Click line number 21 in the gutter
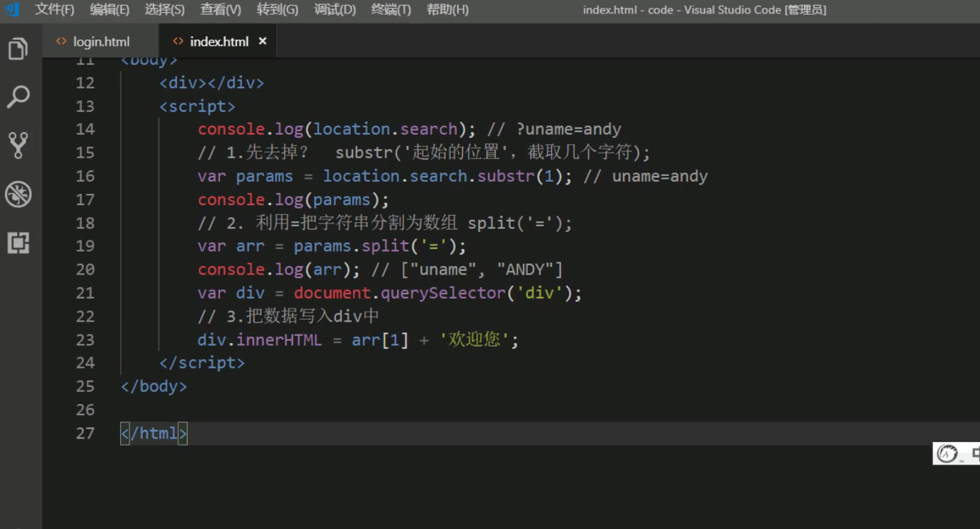 coord(85,293)
